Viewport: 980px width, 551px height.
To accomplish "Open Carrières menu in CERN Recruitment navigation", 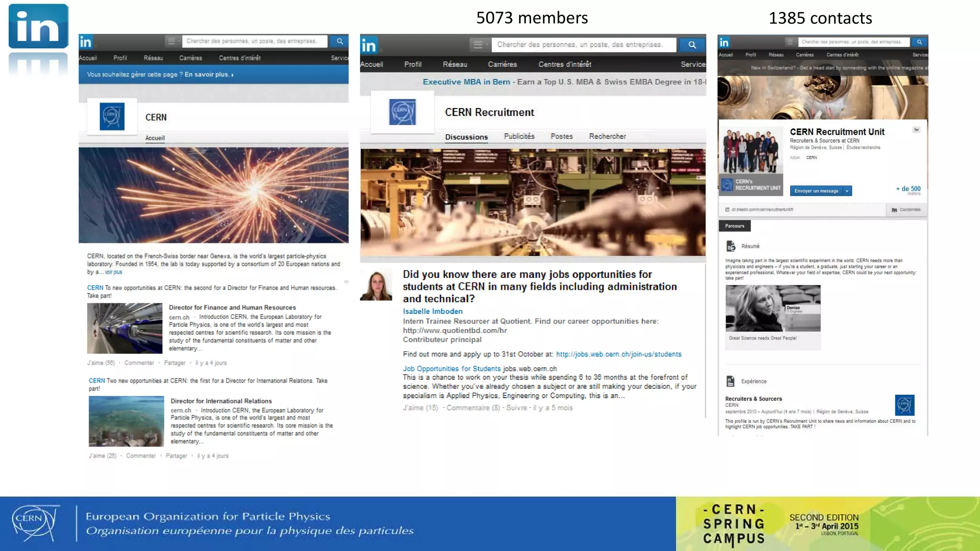I will point(502,64).
